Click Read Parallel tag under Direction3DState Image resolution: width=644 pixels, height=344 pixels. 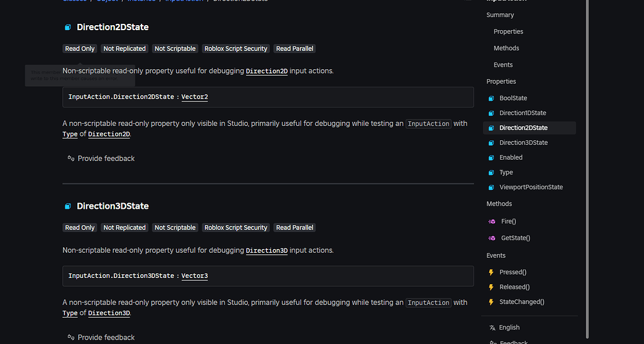tap(294, 228)
